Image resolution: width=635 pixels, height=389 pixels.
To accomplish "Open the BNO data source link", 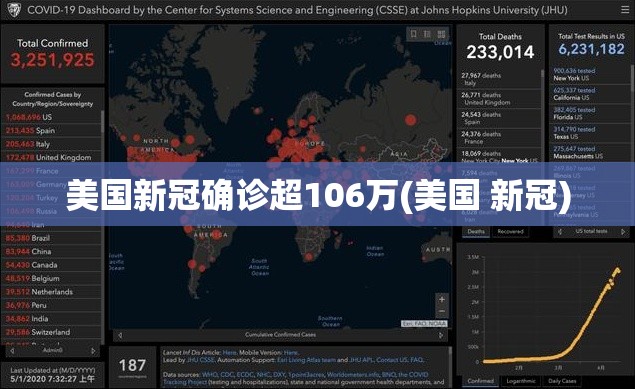I will tap(389, 375).
